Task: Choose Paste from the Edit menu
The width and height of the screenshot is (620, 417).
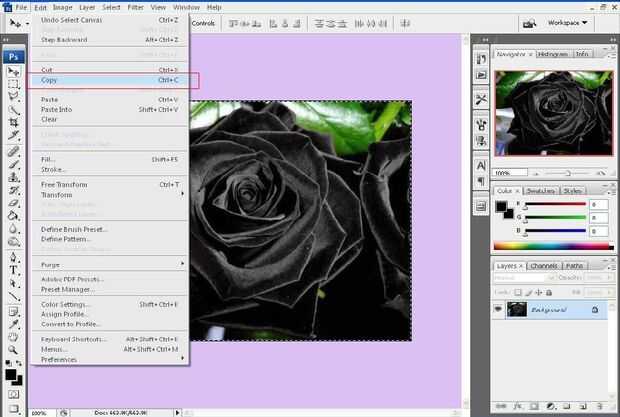Action: [110, 100]
